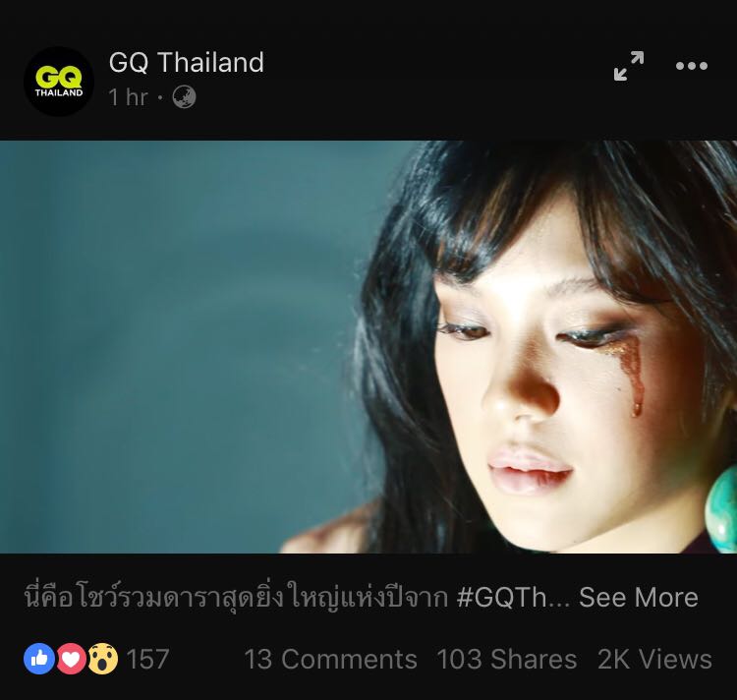
Task: View the 103 Shares list
Action: click(x=507, y=659)
